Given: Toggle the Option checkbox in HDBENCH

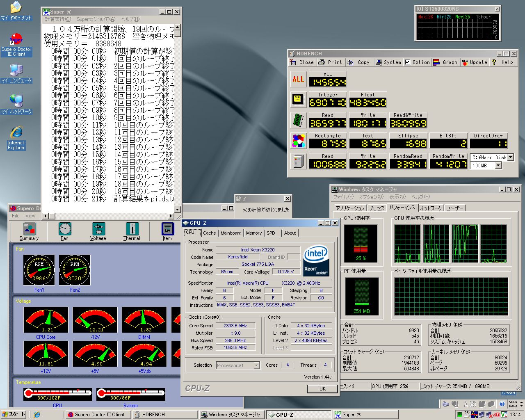Looking at the screenshot, I should coord(407,62).
